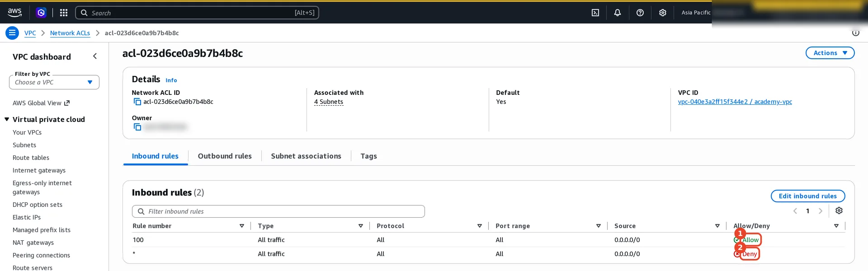Open the Filter by VPC dropdown
Screen dimensions: 868x271
click(x=54, y=82)
